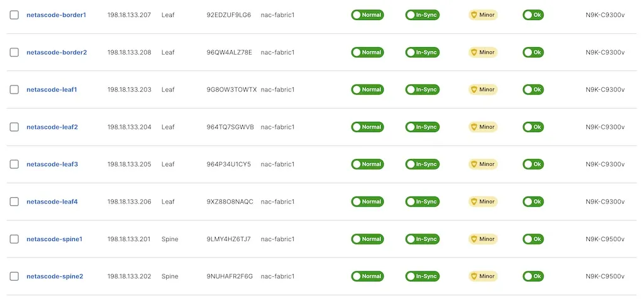Click Minor badge for netascode-leaf4
Image resolution: width=644 pixels, height=304 pixels.
point(483,202)
